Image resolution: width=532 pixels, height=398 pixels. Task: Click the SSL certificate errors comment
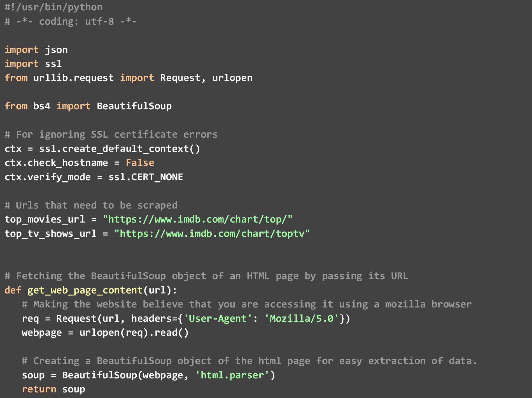(x=111, y=134)
